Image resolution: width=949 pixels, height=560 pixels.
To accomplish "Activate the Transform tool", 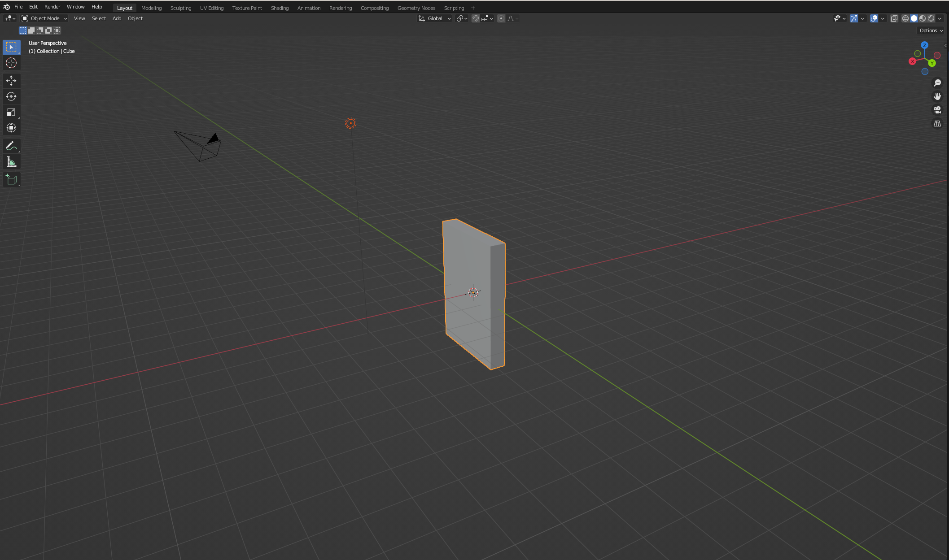I will 11,128.
